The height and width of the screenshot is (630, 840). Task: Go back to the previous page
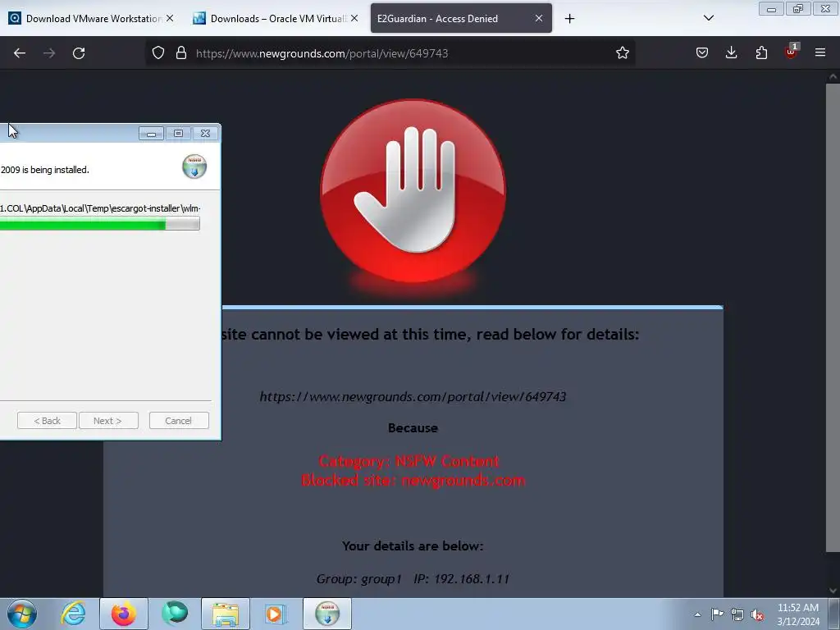(20, 53)
